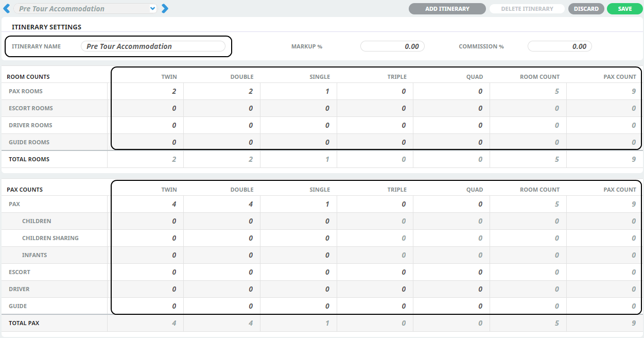Edit Children Double count cell
This screenshot has width=644, height=338.
[222, 221]
